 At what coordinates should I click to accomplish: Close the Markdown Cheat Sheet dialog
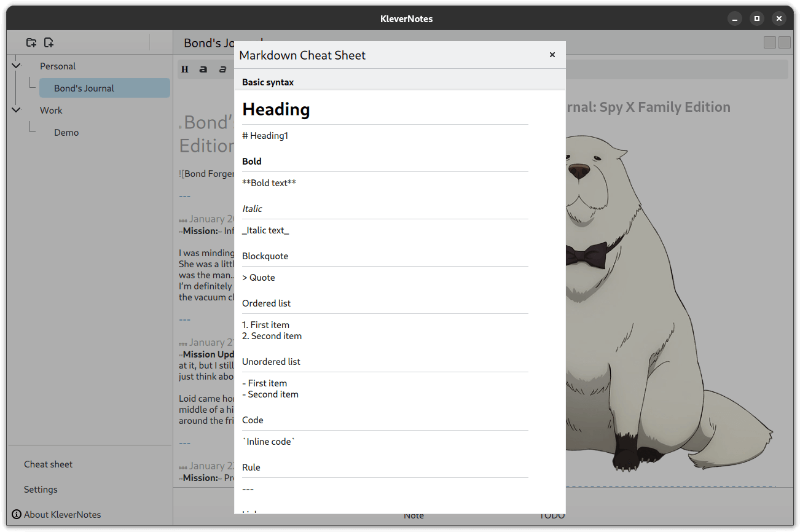(x=552, y=55)
